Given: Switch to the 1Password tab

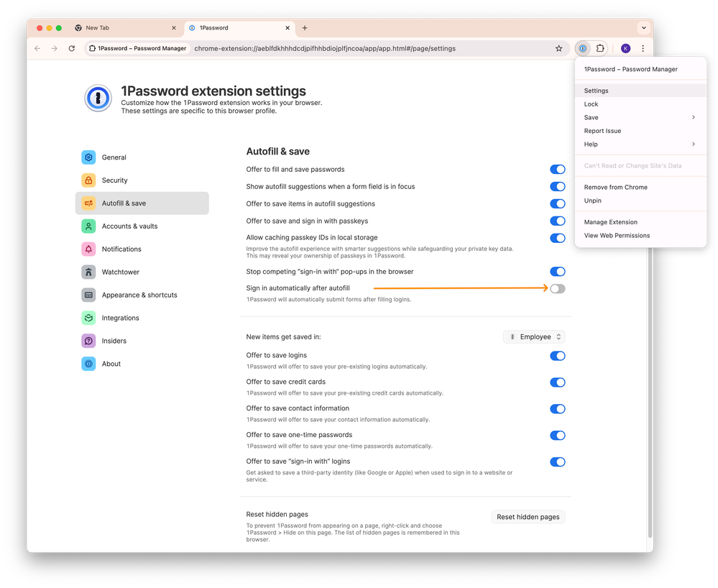Looking at the screenshot, I should click(x=239, y=28).
